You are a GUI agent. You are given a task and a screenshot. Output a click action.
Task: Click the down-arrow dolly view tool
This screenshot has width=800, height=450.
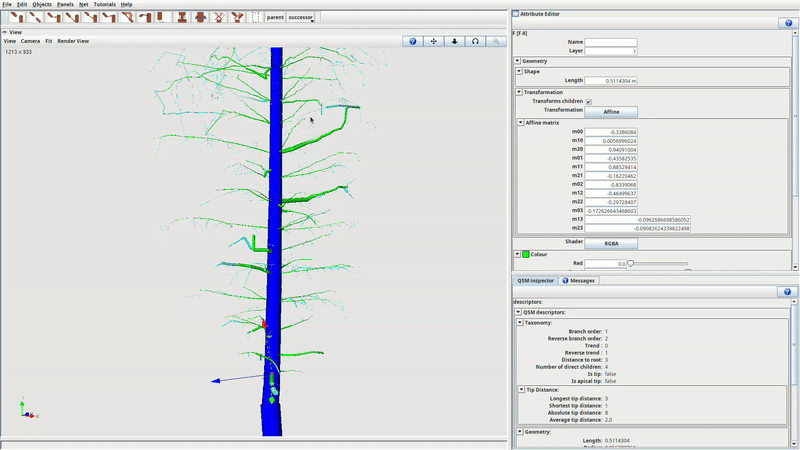[x=455, y=41]
